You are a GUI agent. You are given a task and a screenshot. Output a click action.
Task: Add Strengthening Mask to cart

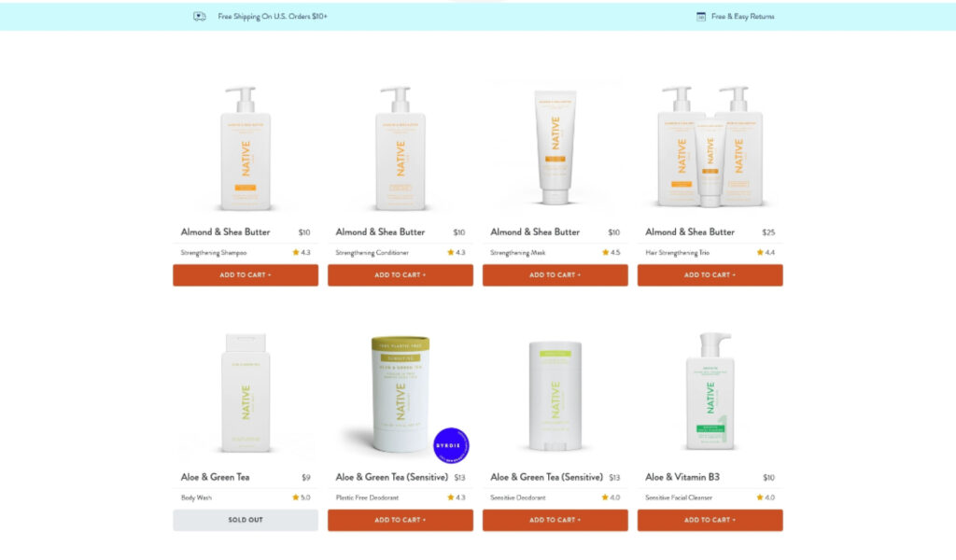tap(555, 274)
